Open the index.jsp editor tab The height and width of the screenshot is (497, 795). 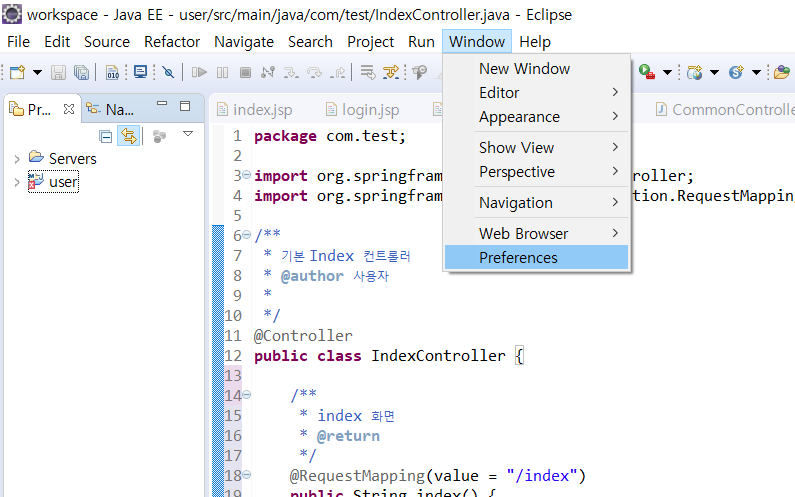(255, 110)
